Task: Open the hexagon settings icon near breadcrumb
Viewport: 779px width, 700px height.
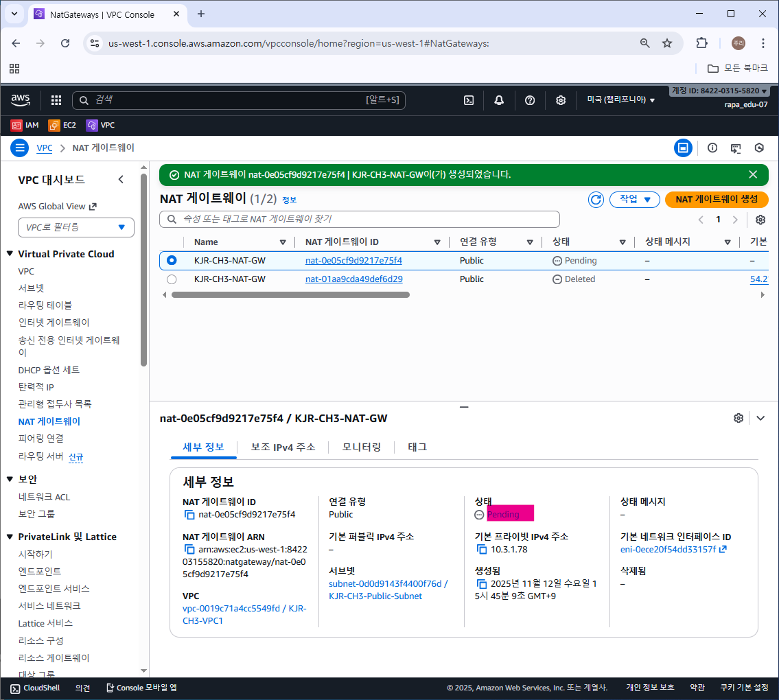Action: click(758, 148)
